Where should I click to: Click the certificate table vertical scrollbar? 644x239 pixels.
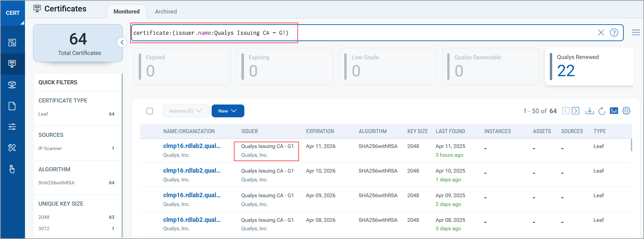tap(631, 145)
